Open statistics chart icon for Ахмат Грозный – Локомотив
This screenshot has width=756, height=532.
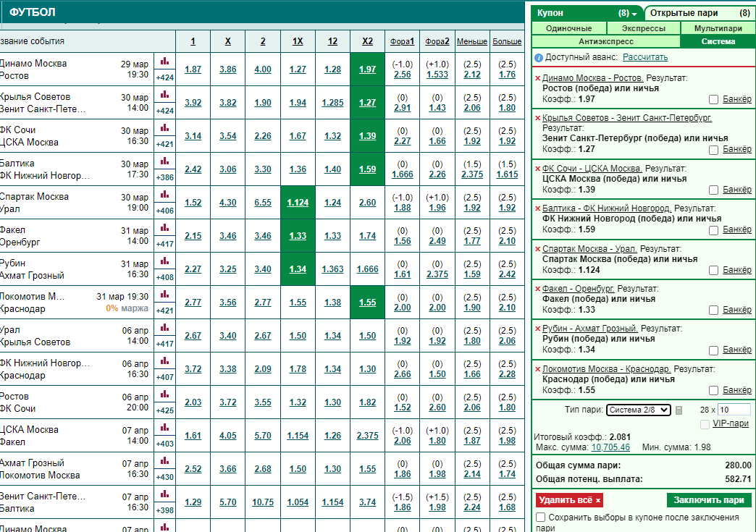click(165, 460)
